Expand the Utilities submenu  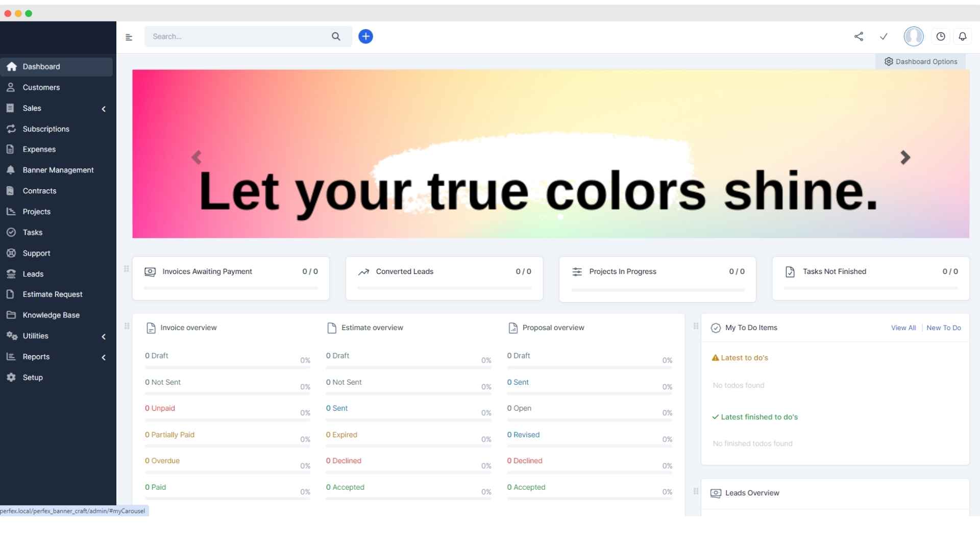[104, 336]
